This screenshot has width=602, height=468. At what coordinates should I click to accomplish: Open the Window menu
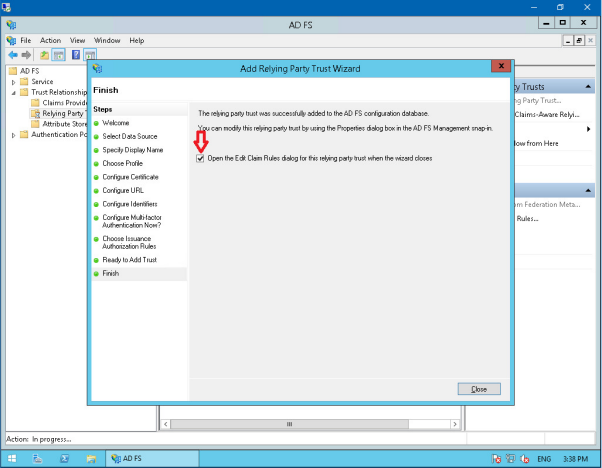pos(107,40)
